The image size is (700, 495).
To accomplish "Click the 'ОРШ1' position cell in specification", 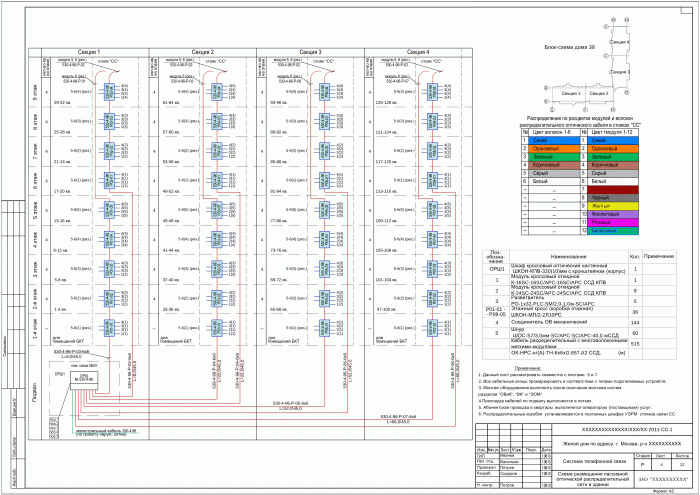I will [x=495, y=269].
